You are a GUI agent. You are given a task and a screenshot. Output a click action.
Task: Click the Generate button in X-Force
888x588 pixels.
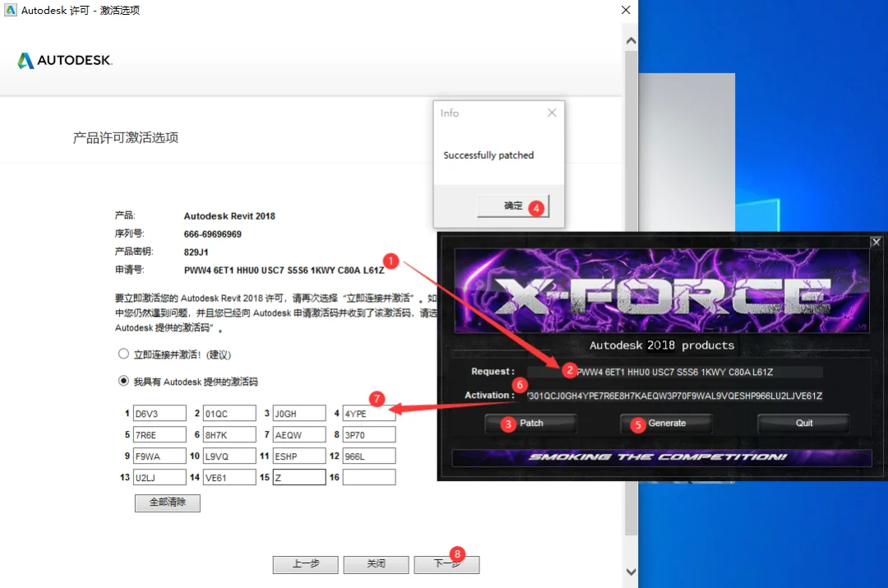(667, 424)
